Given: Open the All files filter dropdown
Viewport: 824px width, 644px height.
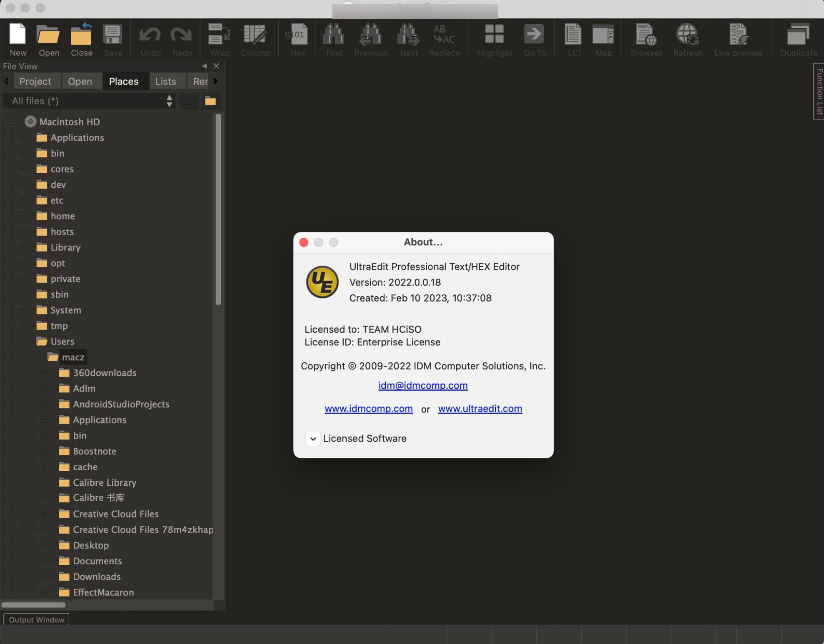Looking at the screenshot, I should (x=89, y=101).
